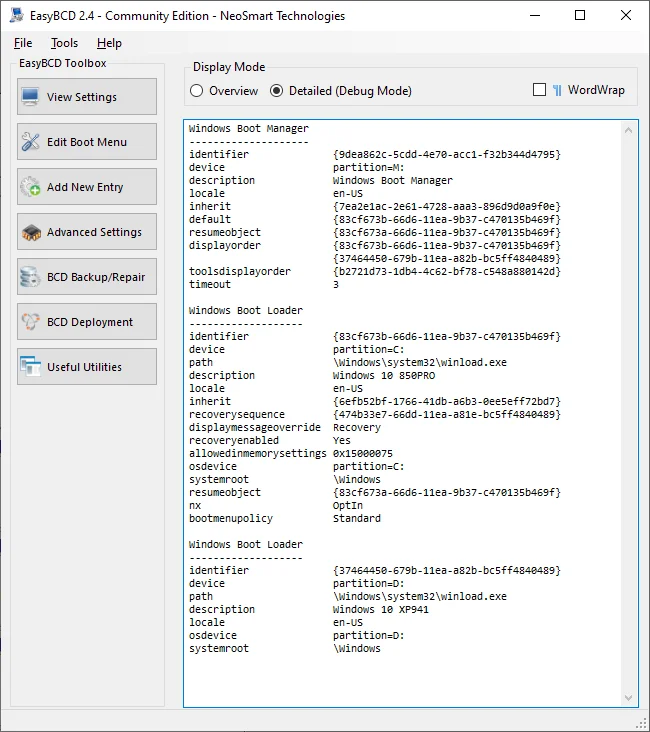
Task: Click the 'recoverysequence' property name
Action: [237, 415]
